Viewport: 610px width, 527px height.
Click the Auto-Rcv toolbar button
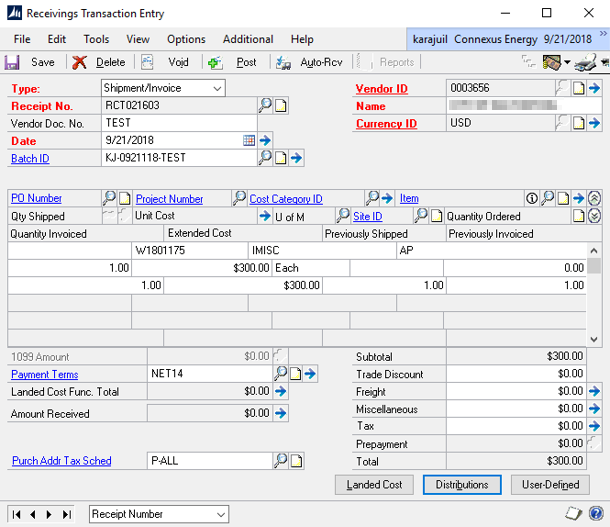pyautogui.click(x=310, y=62)
